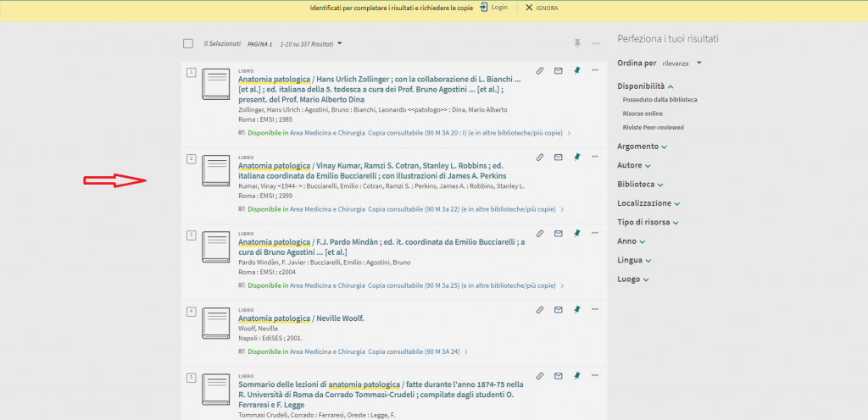
Task: Dismiss banner with IGNORA button
Action: pyautogui.click(x=541, y=8)
